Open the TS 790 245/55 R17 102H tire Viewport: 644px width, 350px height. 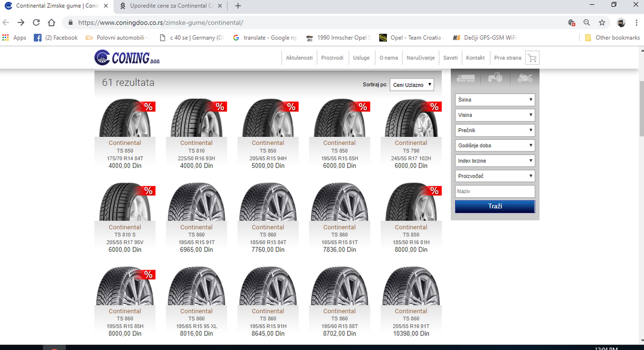coord(411,133)
